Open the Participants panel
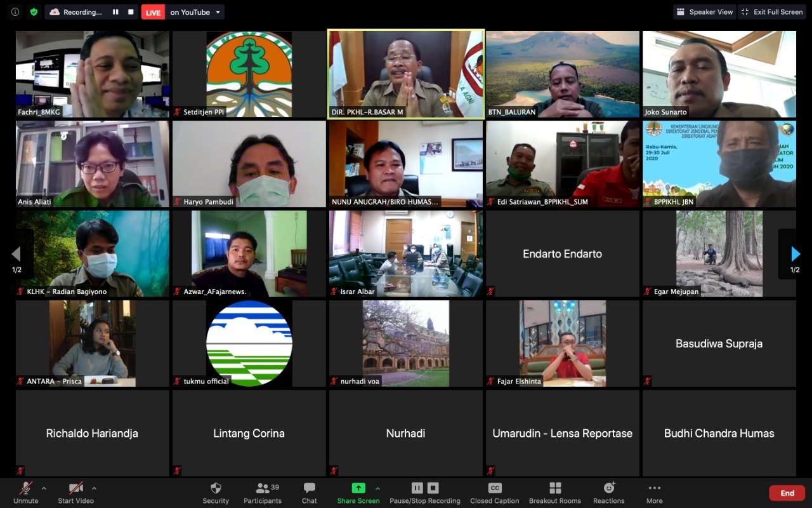The image size is (812, 508). pyautogui.click(x=262, y=492)
